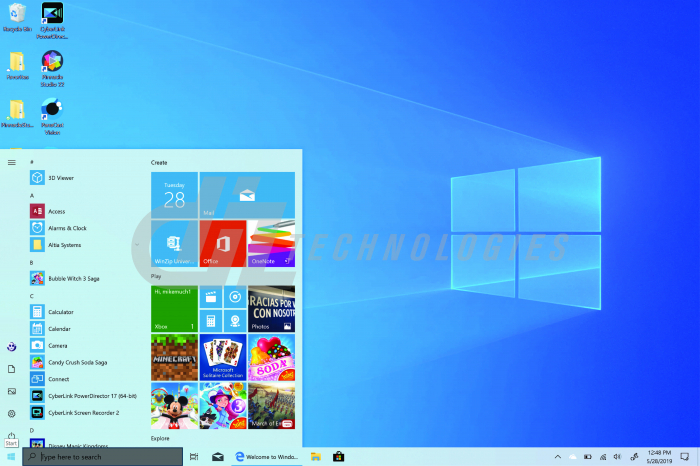Open the Mail app on taskbar

pyautogui.click(x=217, y=457)
